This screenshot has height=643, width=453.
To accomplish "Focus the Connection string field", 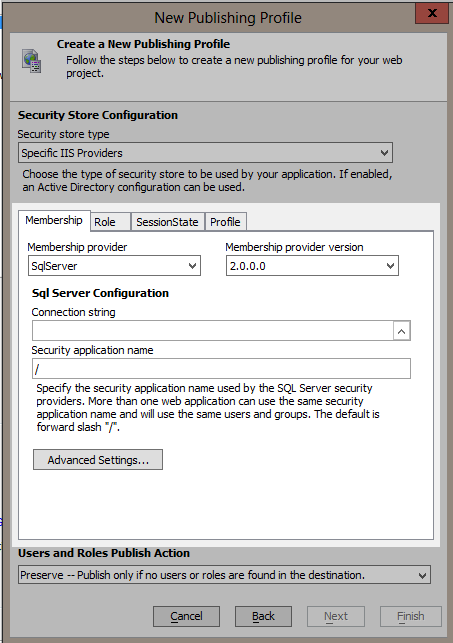I will click(x=212, y=331).
